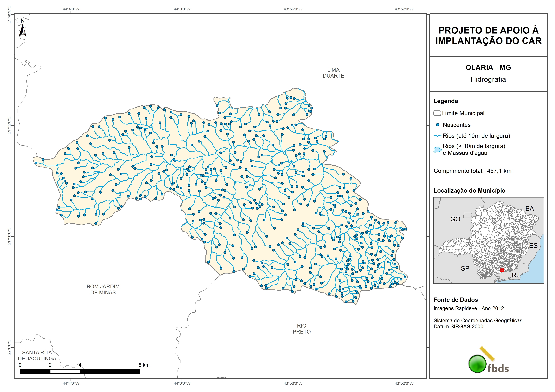Click the black-and-white scale bar

point(80,371)
